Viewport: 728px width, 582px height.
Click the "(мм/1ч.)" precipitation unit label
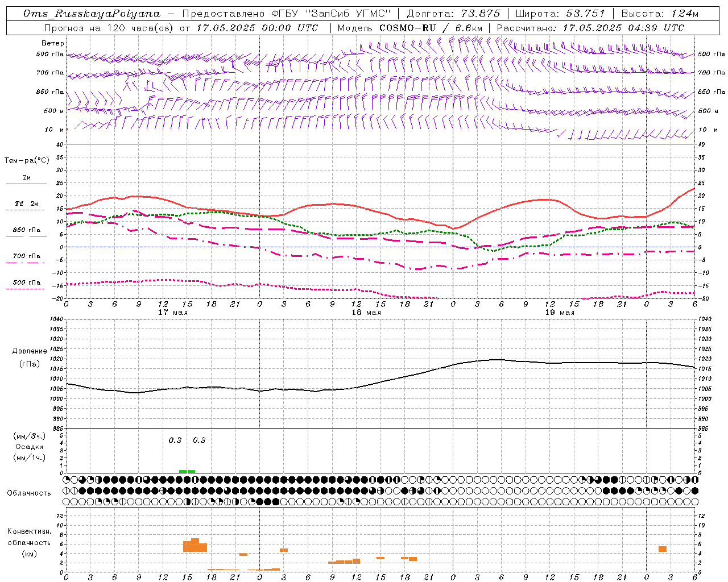[30, 458]
